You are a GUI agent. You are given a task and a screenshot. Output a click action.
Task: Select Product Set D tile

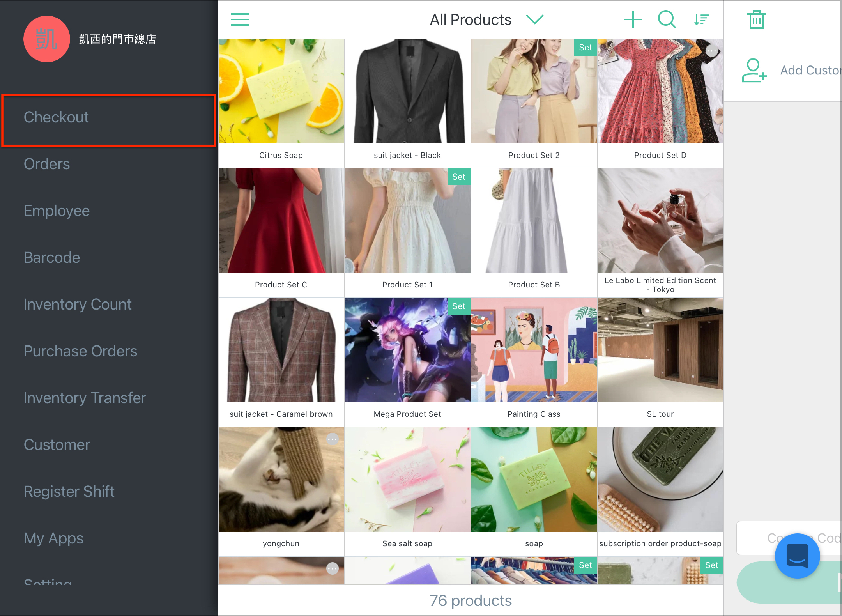pyautogui.click(x=660, y=103)
